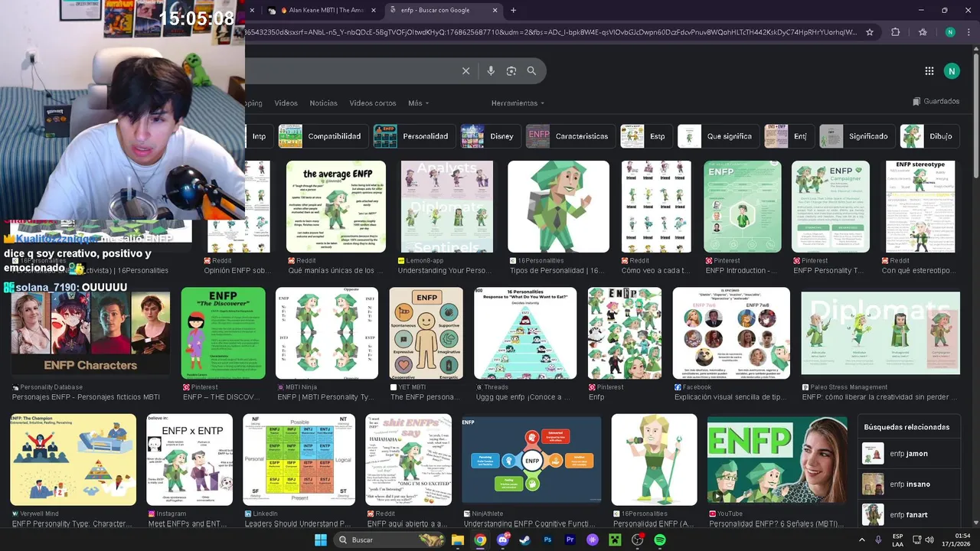Viewport: 980px width, 551px height.
Task: Open the 'ENFP x ENTP' Instagram image
Action: coord(189,460)
